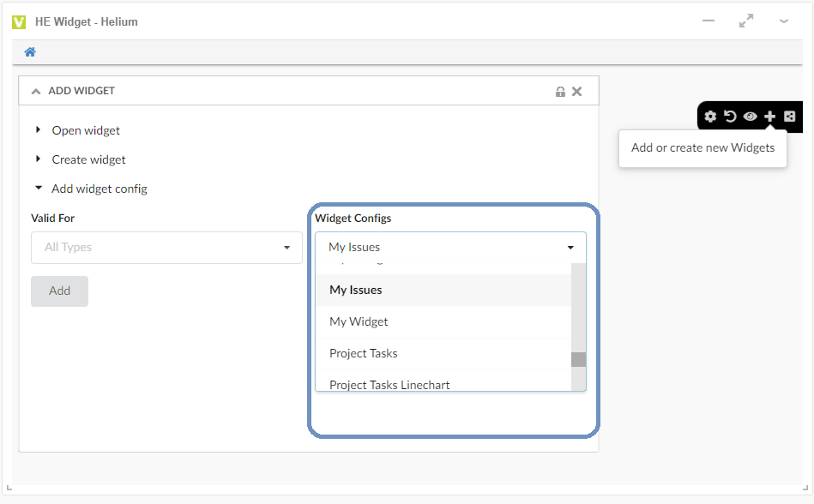Viewport: 814px width, 504px height.
Task: Select 'Project Tasks Linechart' from the dropdown list
Action: click(389, 384)
